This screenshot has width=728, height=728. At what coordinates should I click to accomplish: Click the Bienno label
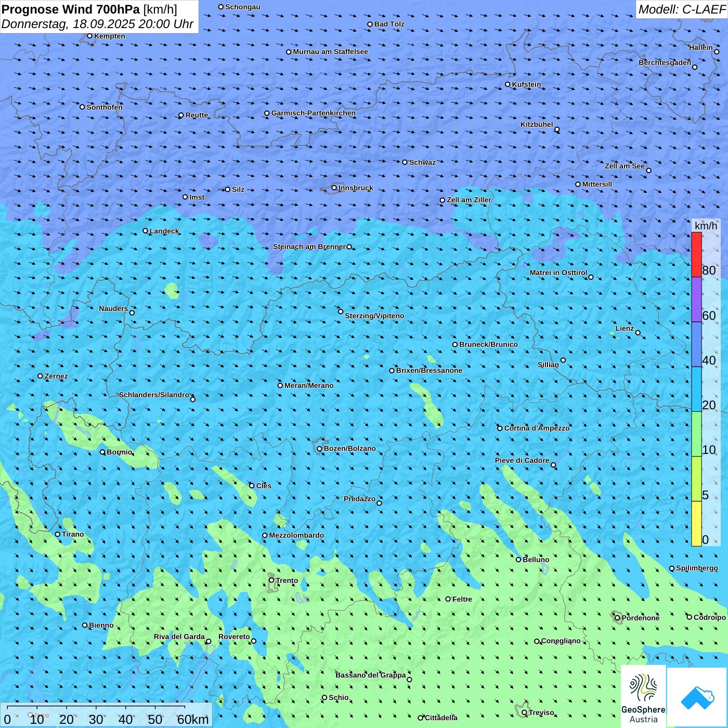point(101,625)
